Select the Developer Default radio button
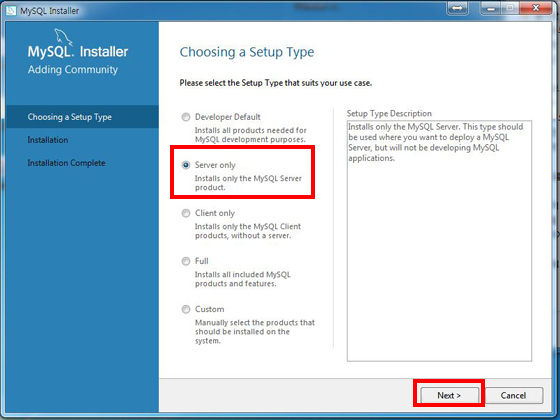 click(186, 117)
